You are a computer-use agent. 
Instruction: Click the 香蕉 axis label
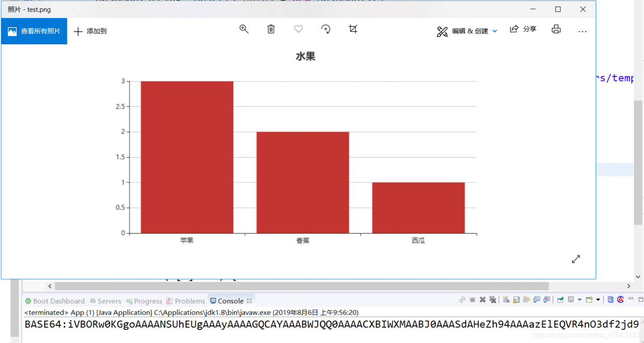(x=303, y=240)
